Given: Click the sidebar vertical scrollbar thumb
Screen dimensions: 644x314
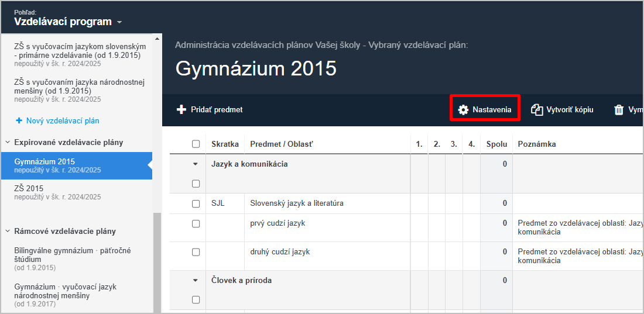Looking at the screenshot, I should click(x=157, y=263).
